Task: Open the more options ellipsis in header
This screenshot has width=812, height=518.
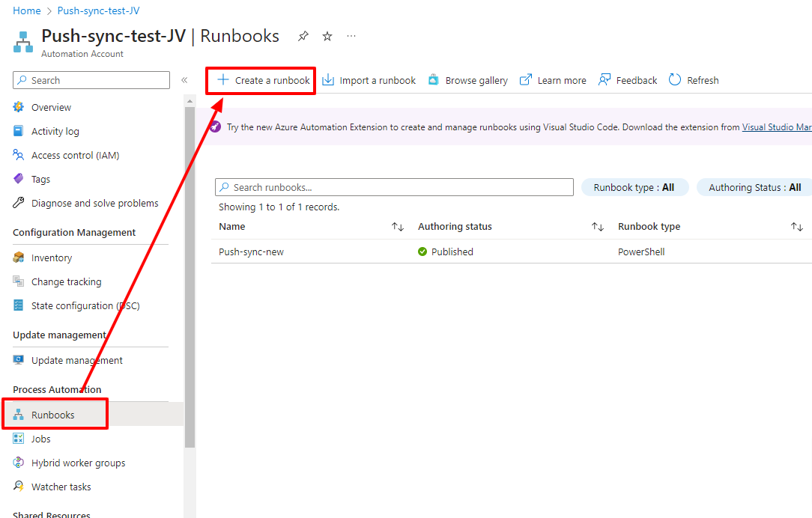Action: click(x=351, y=36)
